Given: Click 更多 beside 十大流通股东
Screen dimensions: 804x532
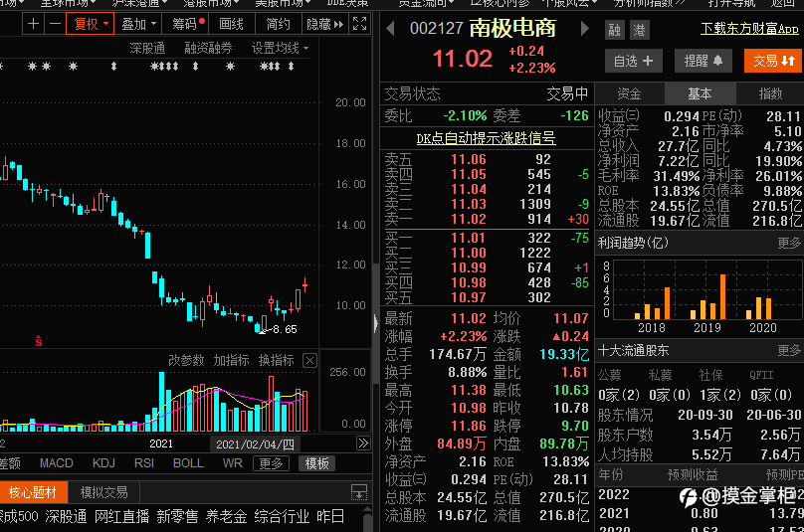Looking at the screenshot, I should [x=789, y=350].
